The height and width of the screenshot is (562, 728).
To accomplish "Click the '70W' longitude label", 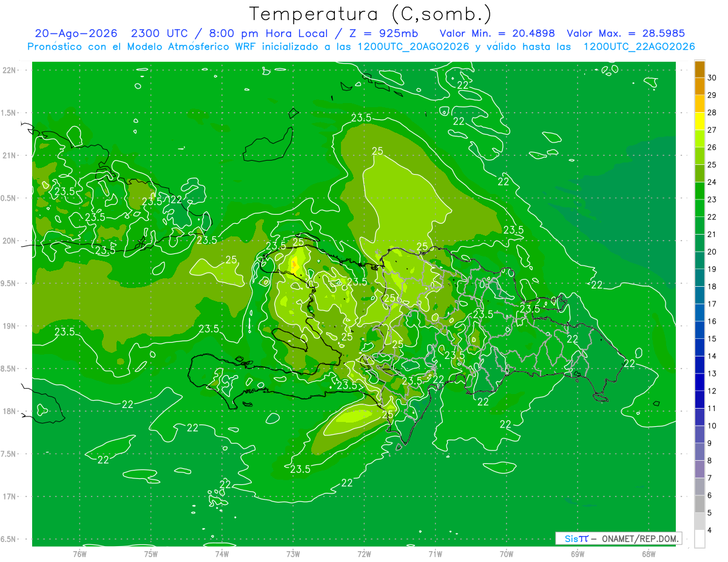I will 506,554.
